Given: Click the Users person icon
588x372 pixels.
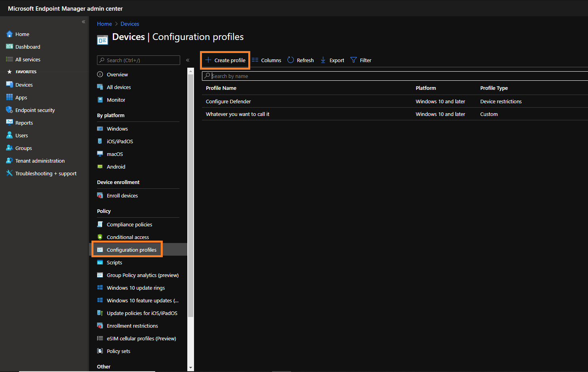Looking at the screenshot, I should click(10, 135).
